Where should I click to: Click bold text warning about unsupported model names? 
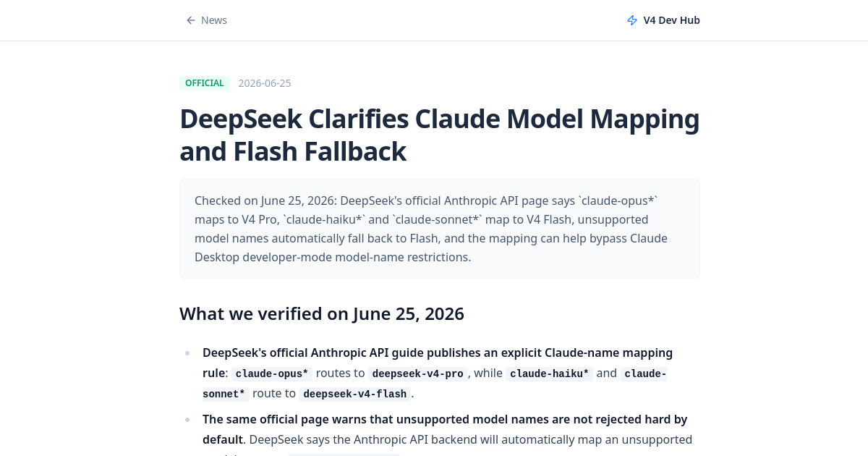pyautogui.click(x=445, y=429)
